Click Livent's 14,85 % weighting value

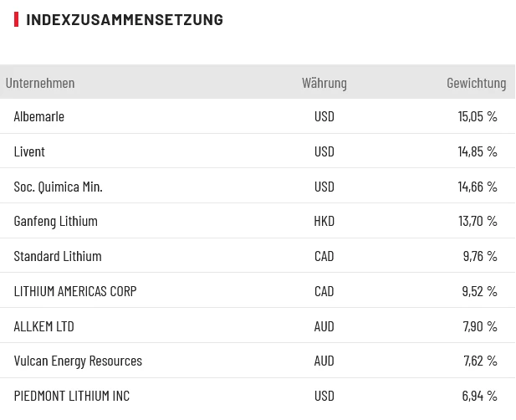[x=477, y=151]
